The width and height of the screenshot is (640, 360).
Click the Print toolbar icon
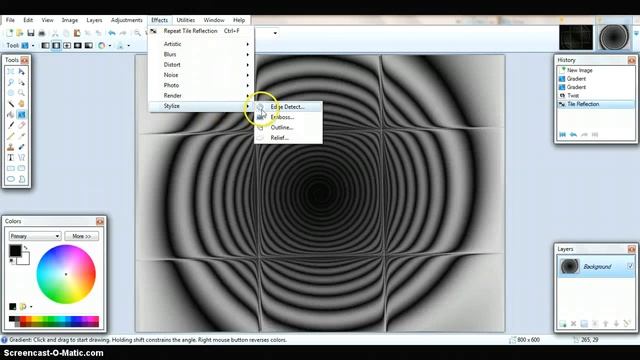[x=41, y=33]
